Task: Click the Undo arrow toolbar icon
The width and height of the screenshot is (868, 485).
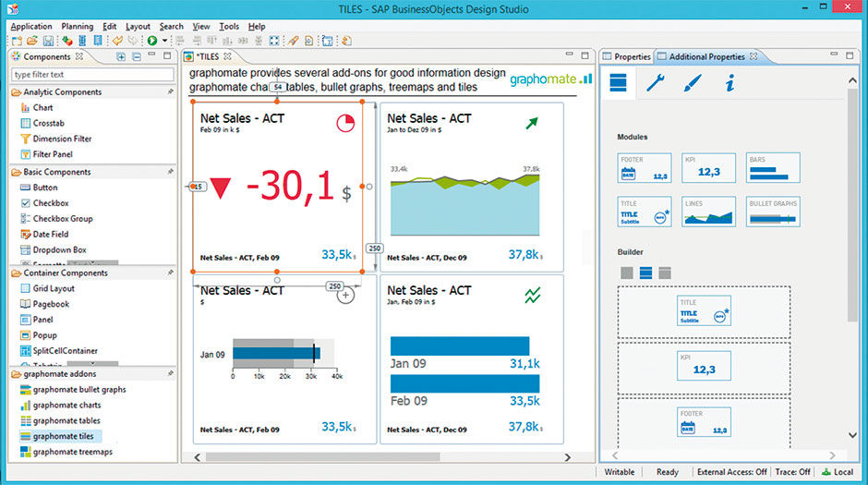Action: click(117, 41)
